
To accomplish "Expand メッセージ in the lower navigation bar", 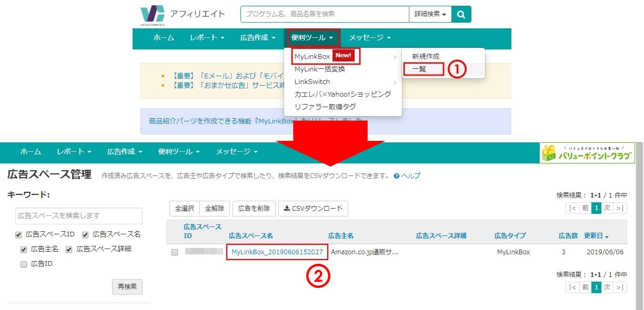I will pos(237,151).
